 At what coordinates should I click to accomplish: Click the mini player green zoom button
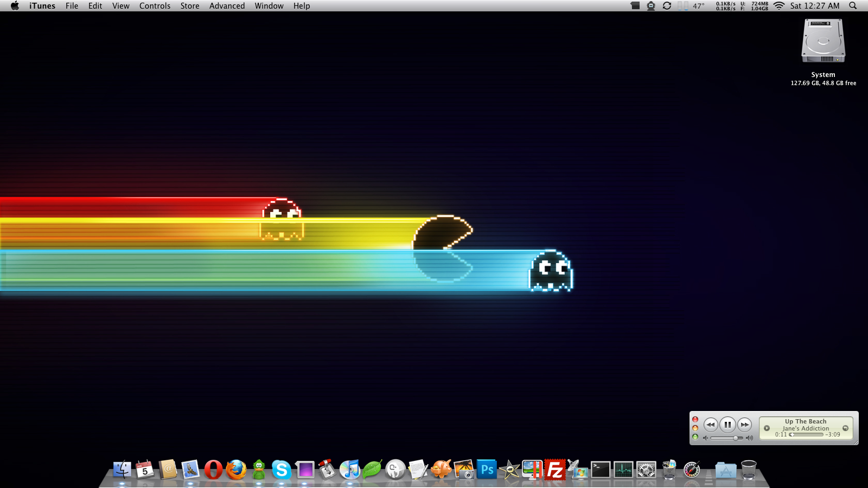695,437
